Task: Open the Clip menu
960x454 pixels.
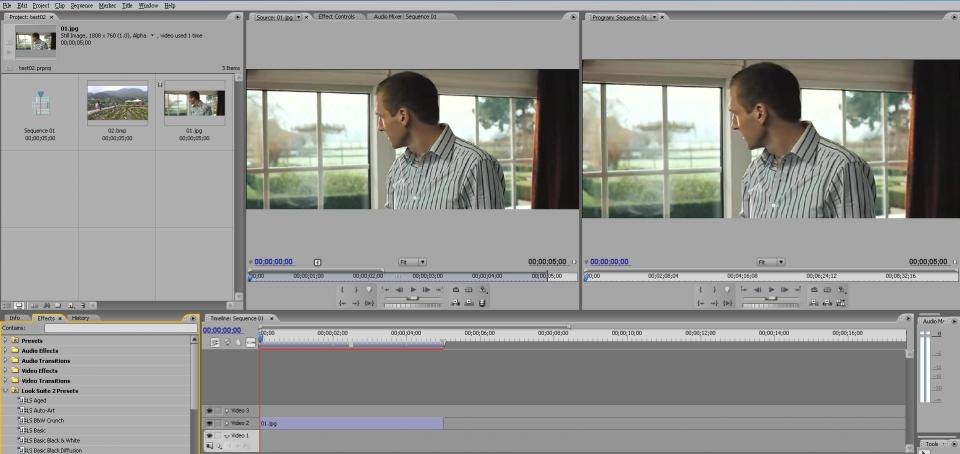Action: 59,6
